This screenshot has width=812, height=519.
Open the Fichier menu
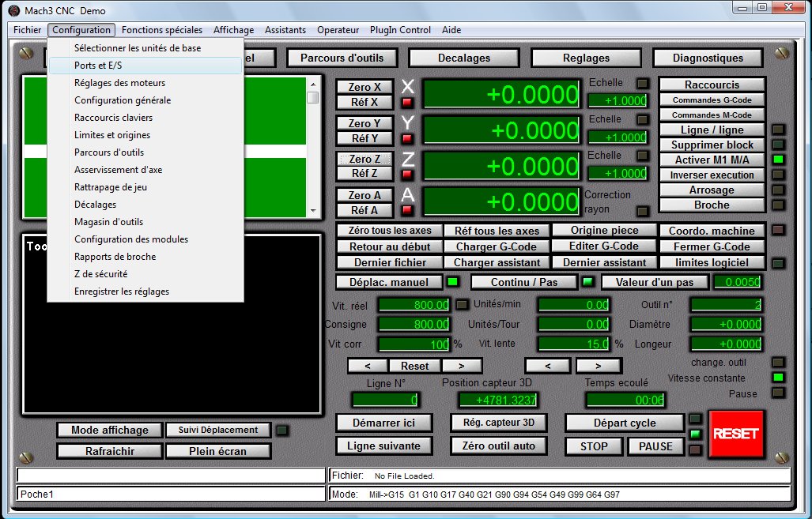click(28, 30)
